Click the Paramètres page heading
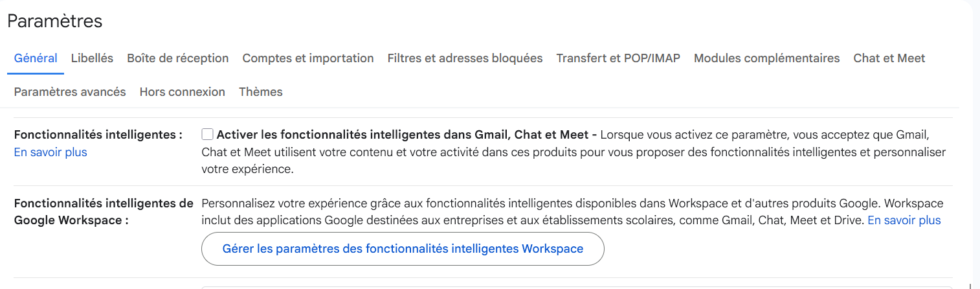Viewport: 980px width, 289px height. [55, 21]
